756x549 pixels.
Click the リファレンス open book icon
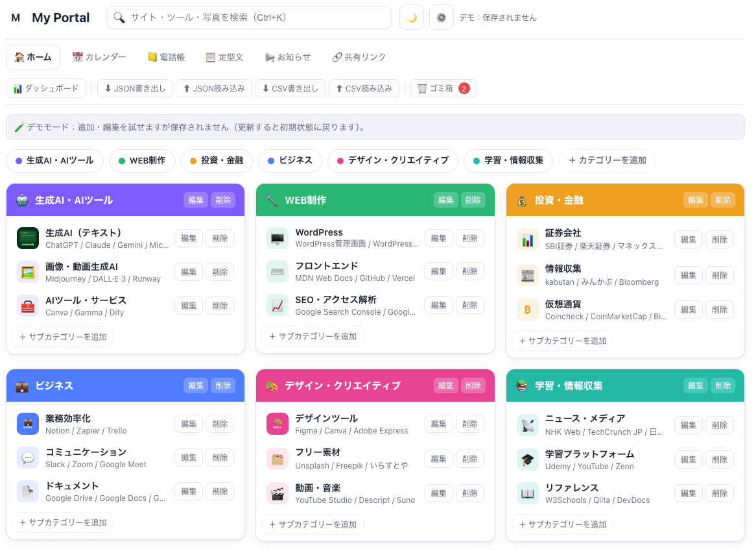[x=528, y=494]
